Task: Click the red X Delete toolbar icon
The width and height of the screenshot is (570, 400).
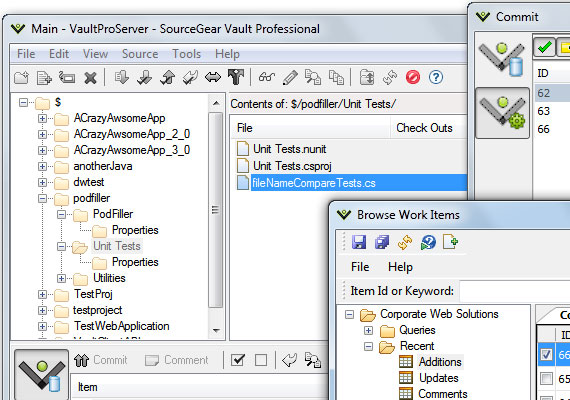Action: tap(90, 77)
